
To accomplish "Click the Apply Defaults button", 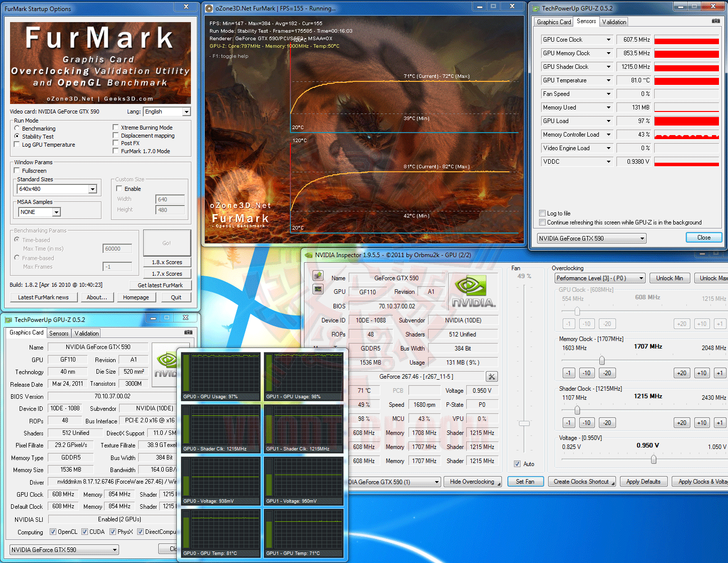I will pos(643,482).
